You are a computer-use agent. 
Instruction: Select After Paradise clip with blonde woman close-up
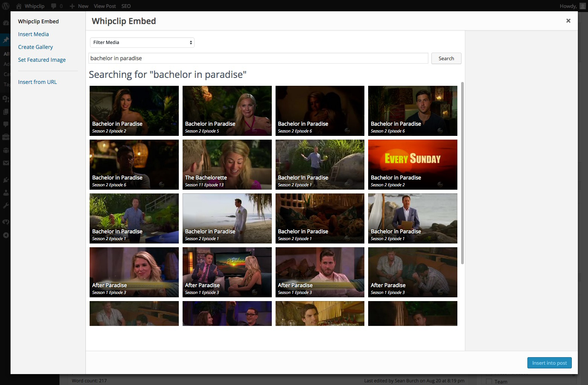coord(134,272)
